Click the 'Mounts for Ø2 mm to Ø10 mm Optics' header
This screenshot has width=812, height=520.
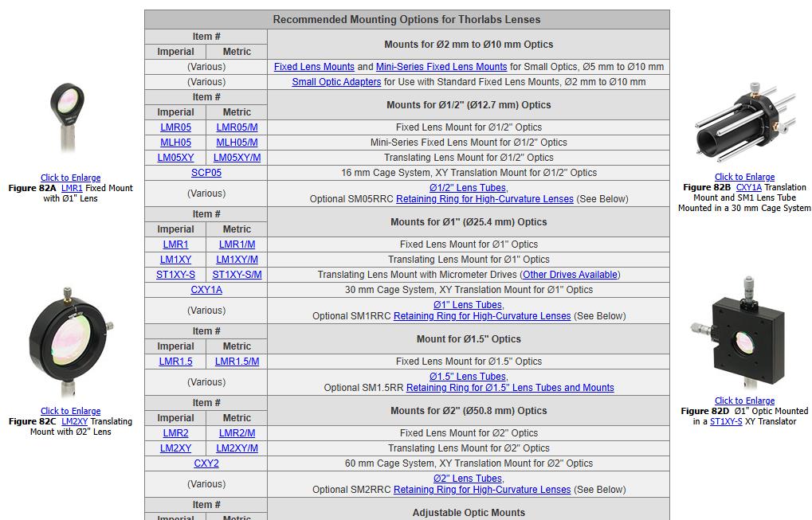(469, 45)
